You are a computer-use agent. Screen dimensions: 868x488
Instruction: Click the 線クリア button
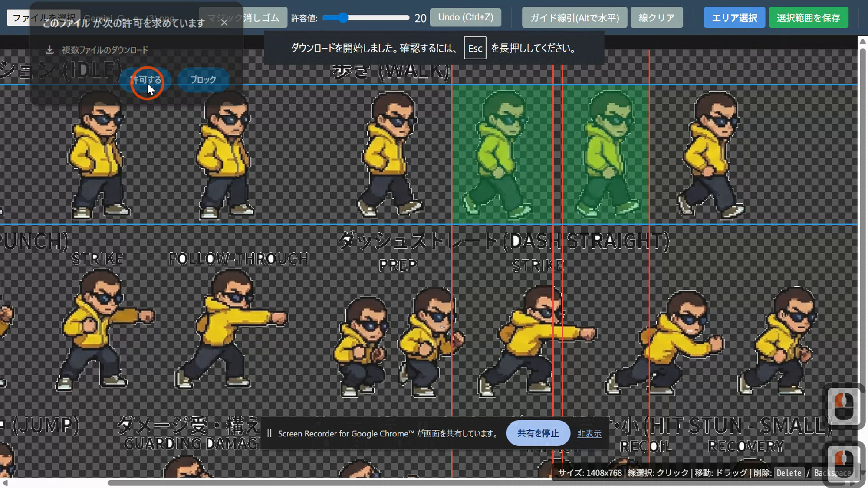pyautogui.click(x=657, y=18)
